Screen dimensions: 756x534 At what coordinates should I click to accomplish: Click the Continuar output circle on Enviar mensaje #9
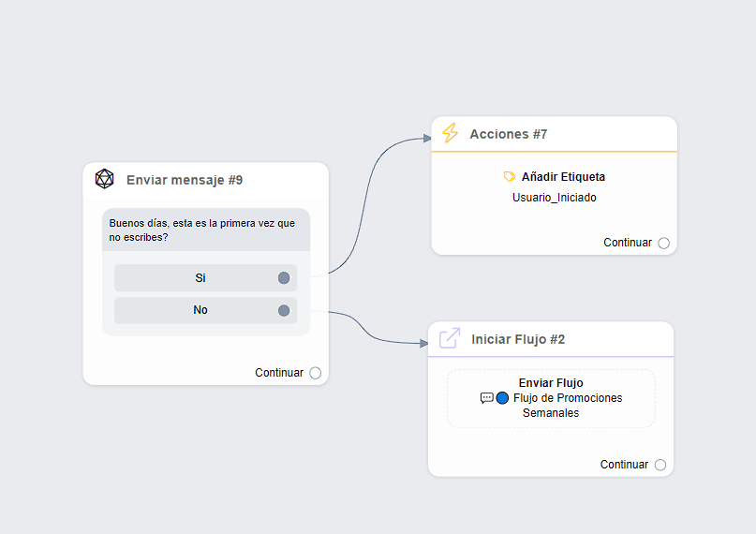tap(315, 373)
